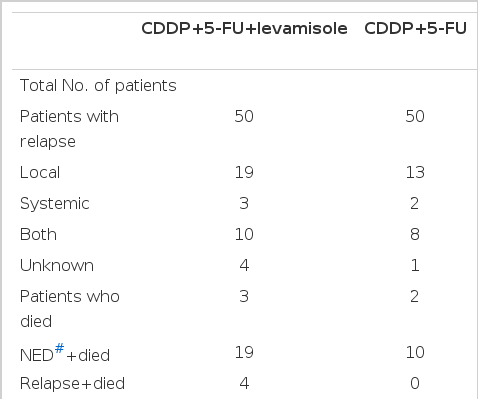
Task: Click the Systemic row label
Action: click(x=55, y=204)
